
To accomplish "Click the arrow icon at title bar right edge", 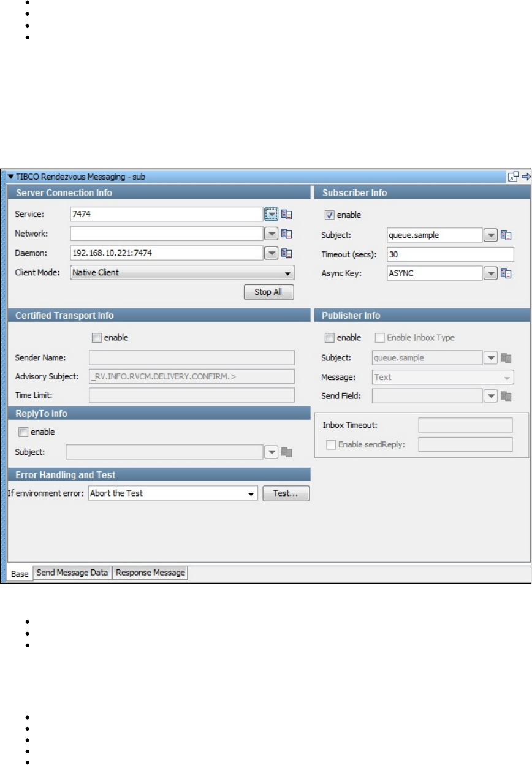I will click(x=526, y=177).
